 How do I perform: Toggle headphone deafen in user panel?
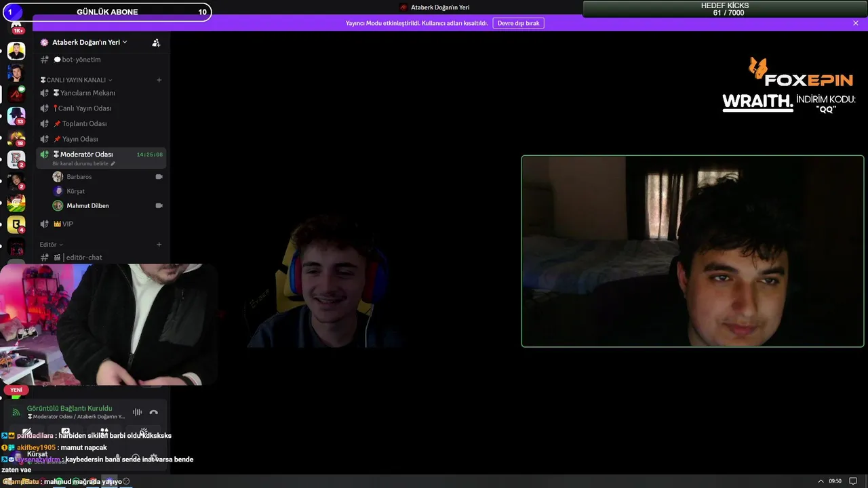coord(136,458)
